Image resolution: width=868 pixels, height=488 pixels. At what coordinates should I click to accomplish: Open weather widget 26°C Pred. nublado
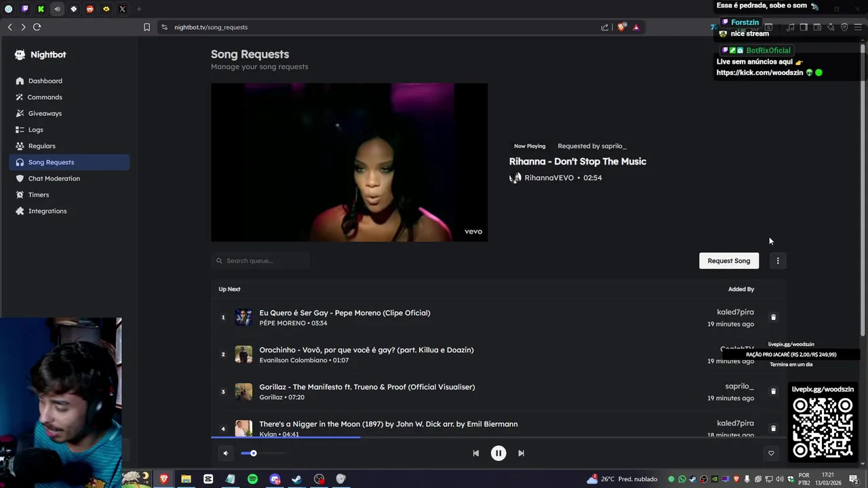pyautogui.click(x=622, y=479)
